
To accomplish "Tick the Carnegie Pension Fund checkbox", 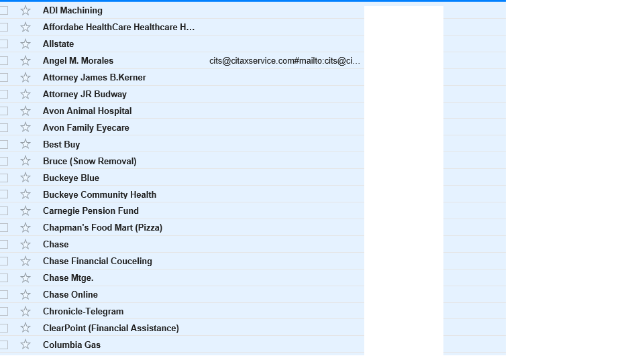I will point(4,211).
